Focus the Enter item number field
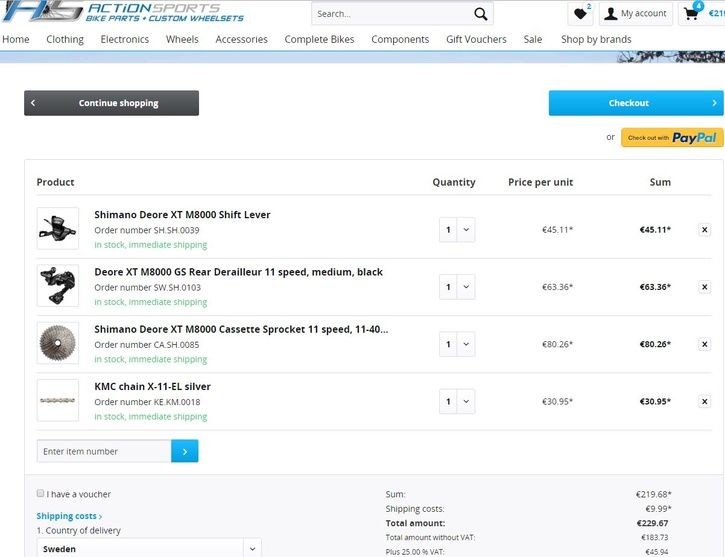Image resolution: width=725 pixels, height=557 pixels. point(104,451)
